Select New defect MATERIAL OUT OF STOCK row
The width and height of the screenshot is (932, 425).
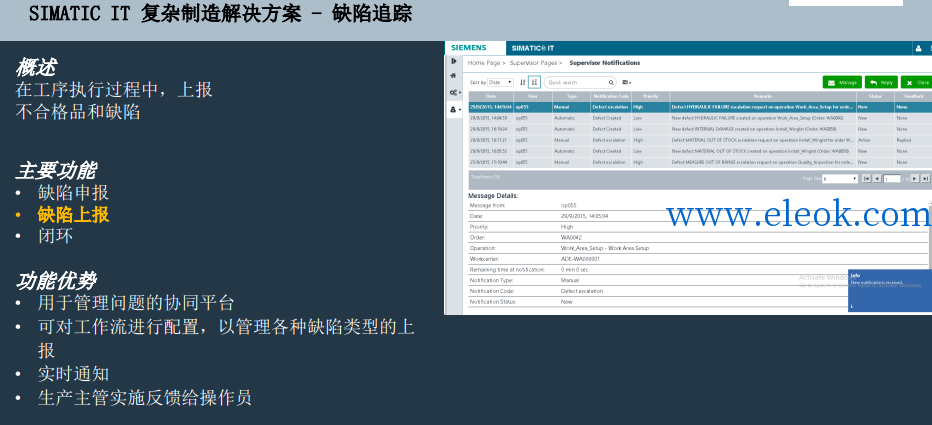(700, 151)
